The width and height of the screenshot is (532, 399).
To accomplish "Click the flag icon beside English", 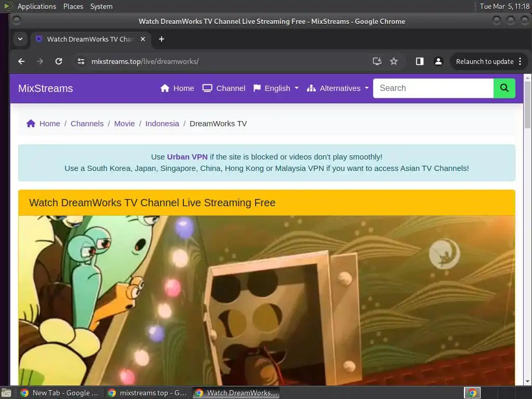I will click(x=257, y=88).
